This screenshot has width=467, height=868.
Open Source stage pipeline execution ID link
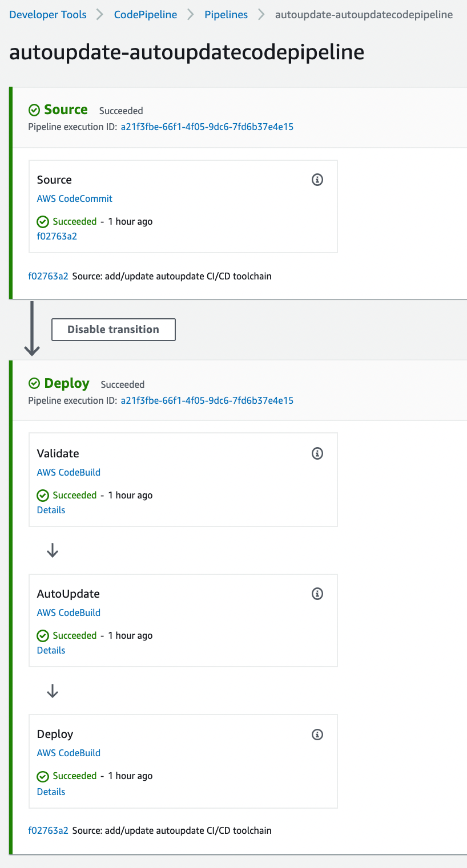(207, 127)
